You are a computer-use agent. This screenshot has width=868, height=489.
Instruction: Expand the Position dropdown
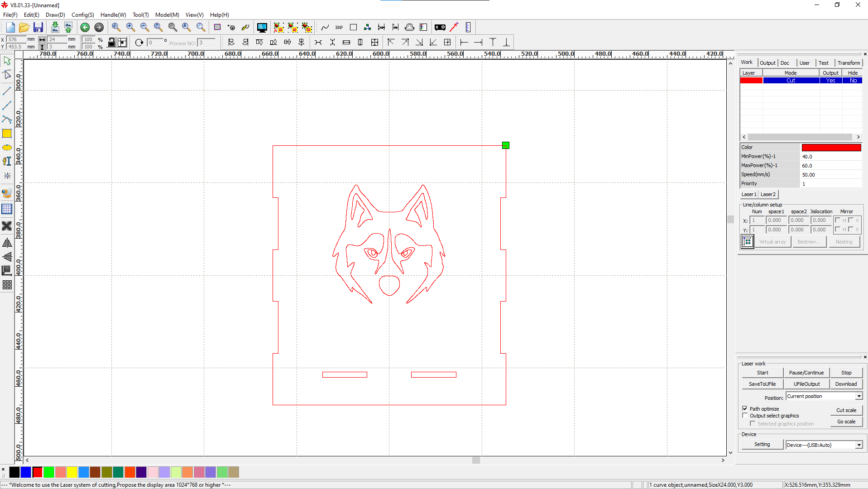point(858,397)
